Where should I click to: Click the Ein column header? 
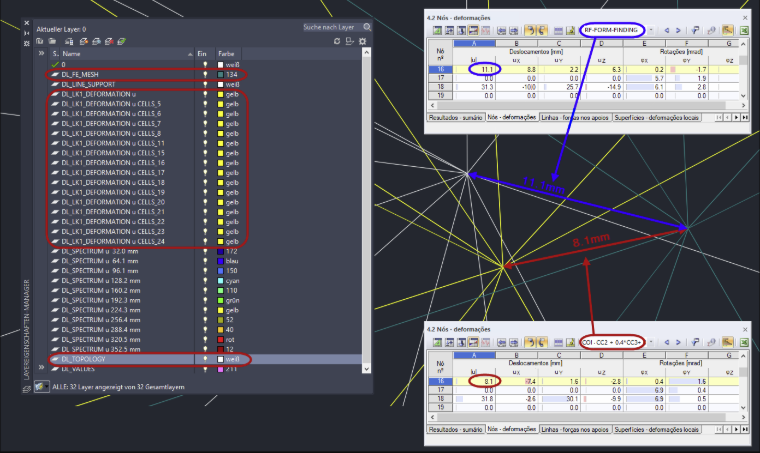point(202,54)
